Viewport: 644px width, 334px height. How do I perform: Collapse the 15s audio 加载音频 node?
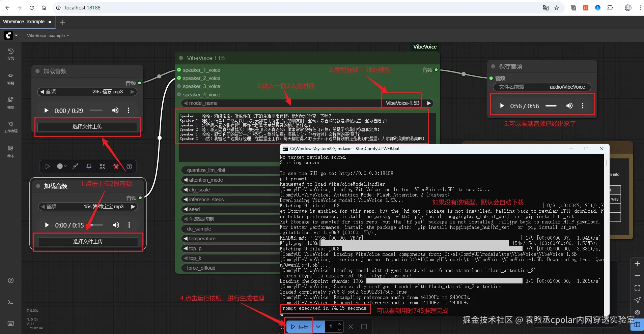point(38,186)
